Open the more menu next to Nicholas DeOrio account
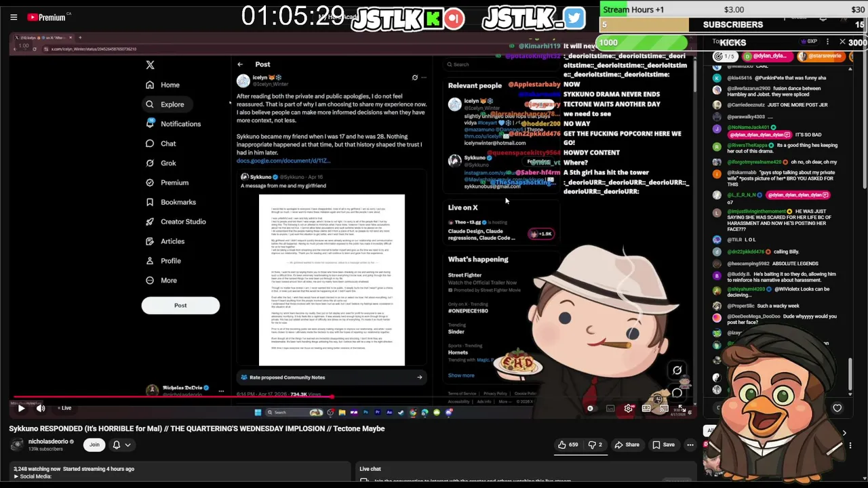Screen dimensions: 868x488 (221, 390)
